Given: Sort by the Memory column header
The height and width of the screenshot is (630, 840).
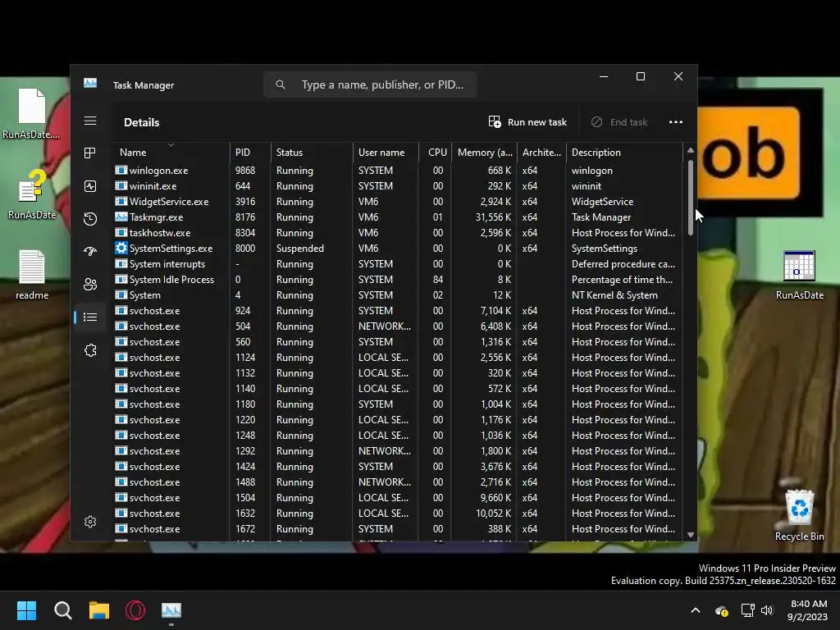Looking at the screenshot, I should tap(485, 153).
